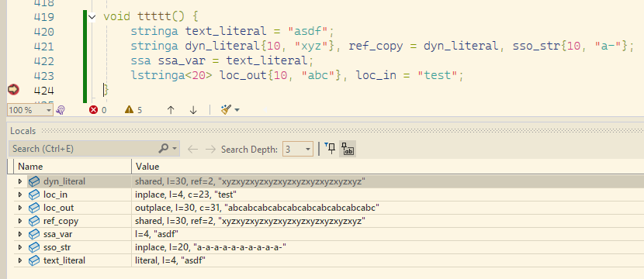Click the breakpoint marker on line 424
644x279 pixels.
pos(13,90)
